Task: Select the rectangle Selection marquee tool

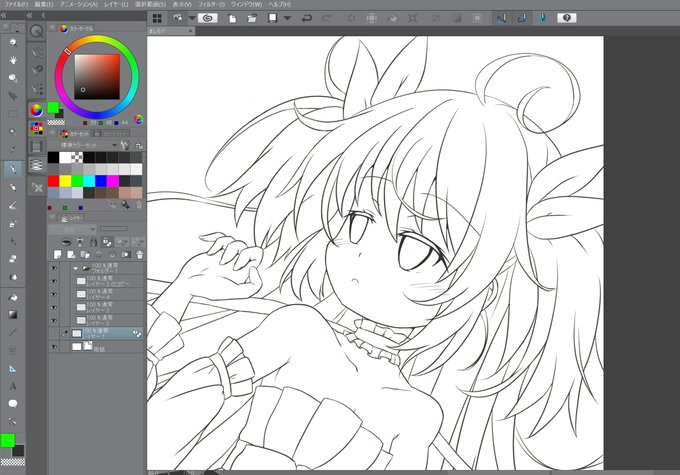Action: pos(13,114)
